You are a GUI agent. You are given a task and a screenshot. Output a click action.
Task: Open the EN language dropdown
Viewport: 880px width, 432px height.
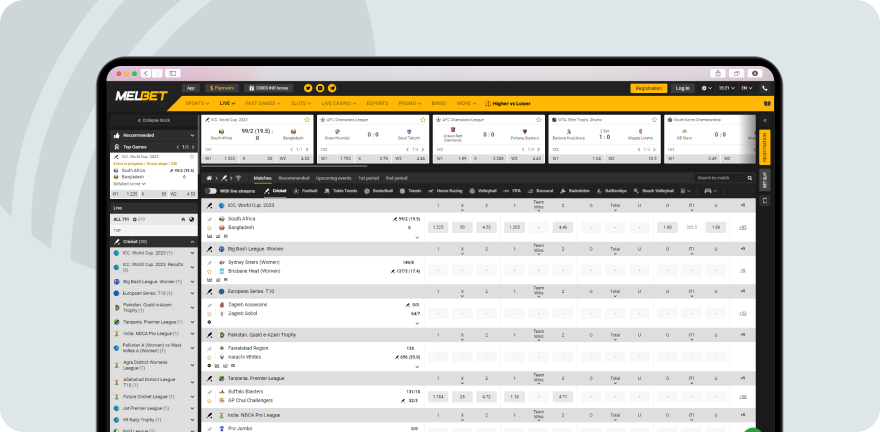pos(746,88)
